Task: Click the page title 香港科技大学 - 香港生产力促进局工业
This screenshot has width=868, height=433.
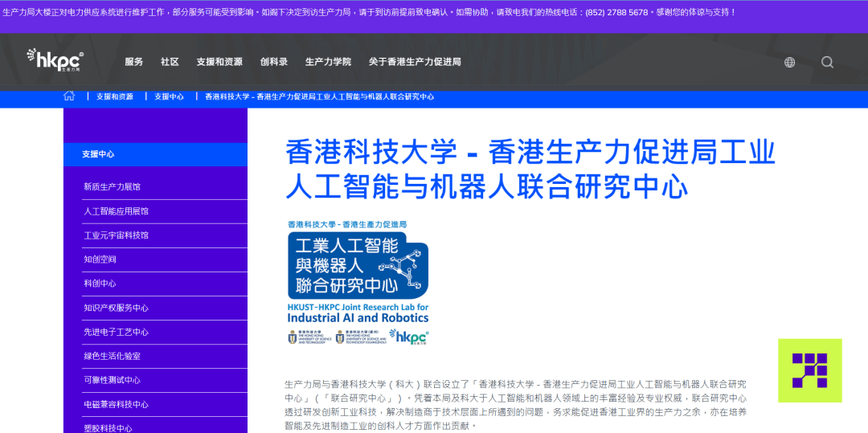Action: [x=530, y=170]
